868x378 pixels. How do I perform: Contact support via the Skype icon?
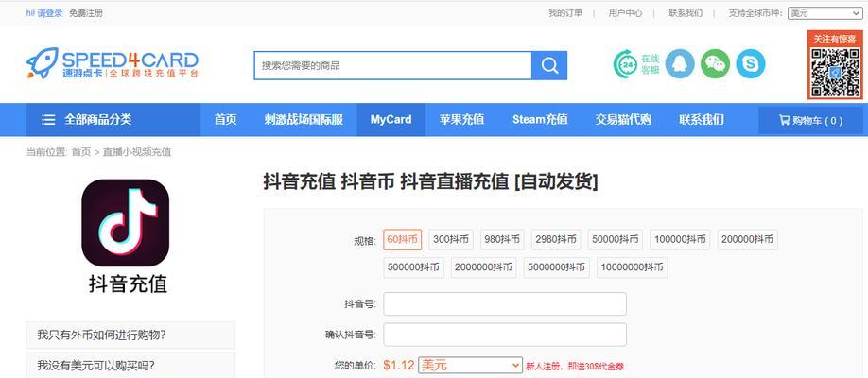pos(751,63)
